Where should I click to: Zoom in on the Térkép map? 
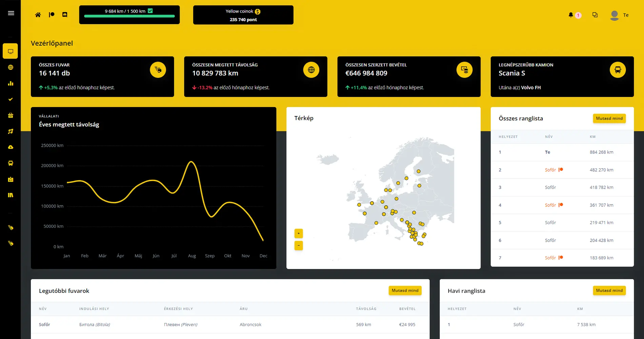tap(299, 233)
